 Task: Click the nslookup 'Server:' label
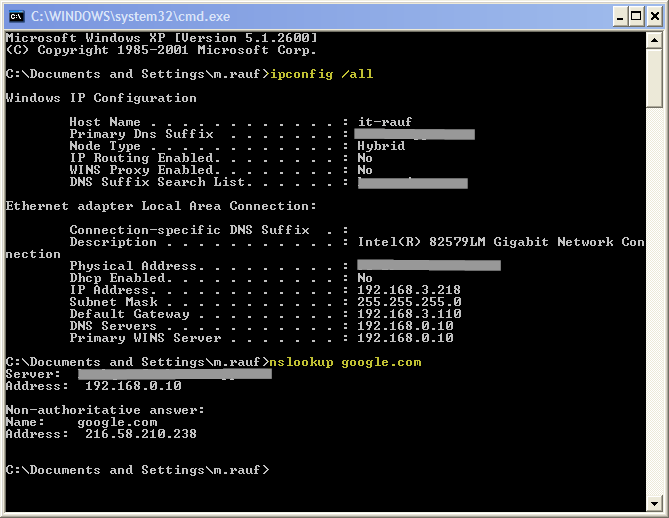click(x=33, y=374)
